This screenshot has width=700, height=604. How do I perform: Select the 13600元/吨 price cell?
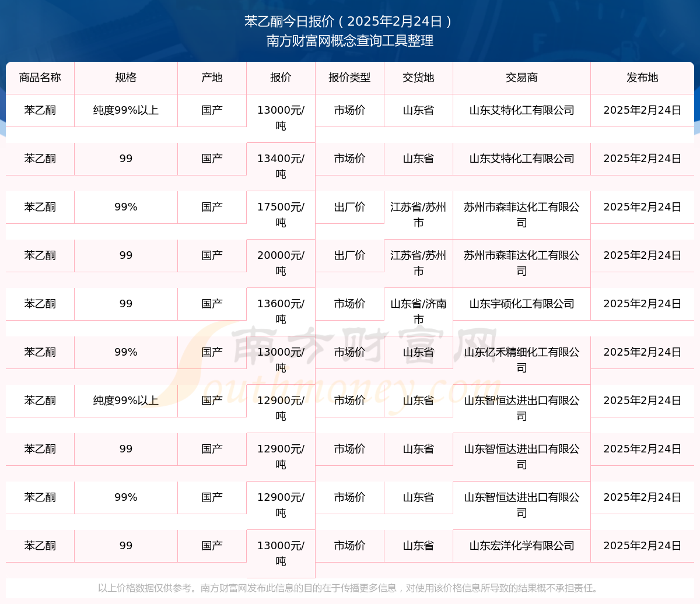pyautogui.click(x=281, y=311)
